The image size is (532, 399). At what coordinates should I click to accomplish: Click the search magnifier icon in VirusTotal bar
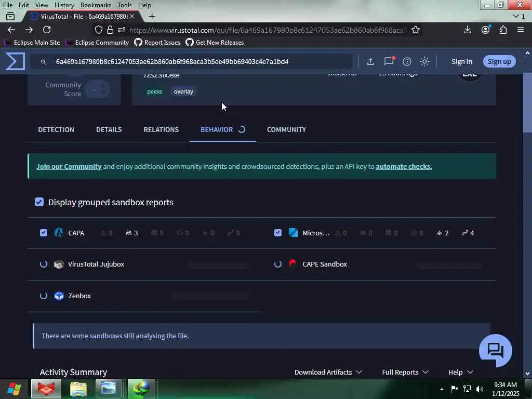click(x=44, y=62)
